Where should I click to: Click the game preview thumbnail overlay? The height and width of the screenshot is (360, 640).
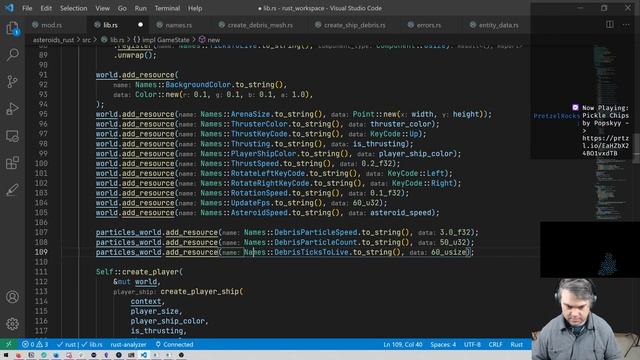[590, 249]
